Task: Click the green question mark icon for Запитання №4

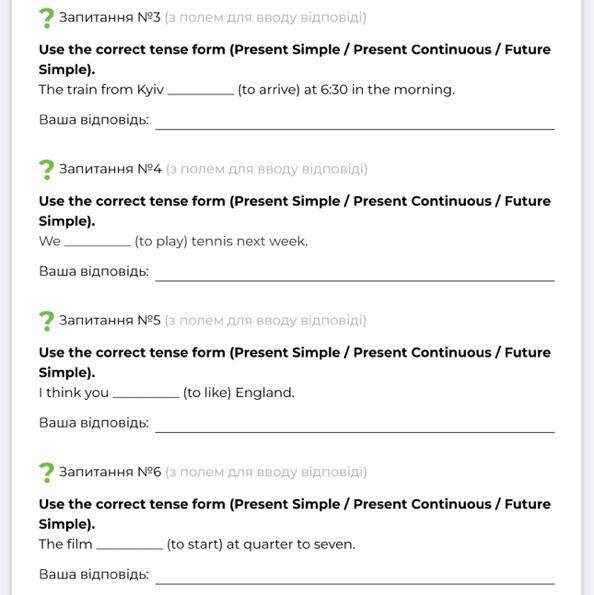Action: pos(46,170)
